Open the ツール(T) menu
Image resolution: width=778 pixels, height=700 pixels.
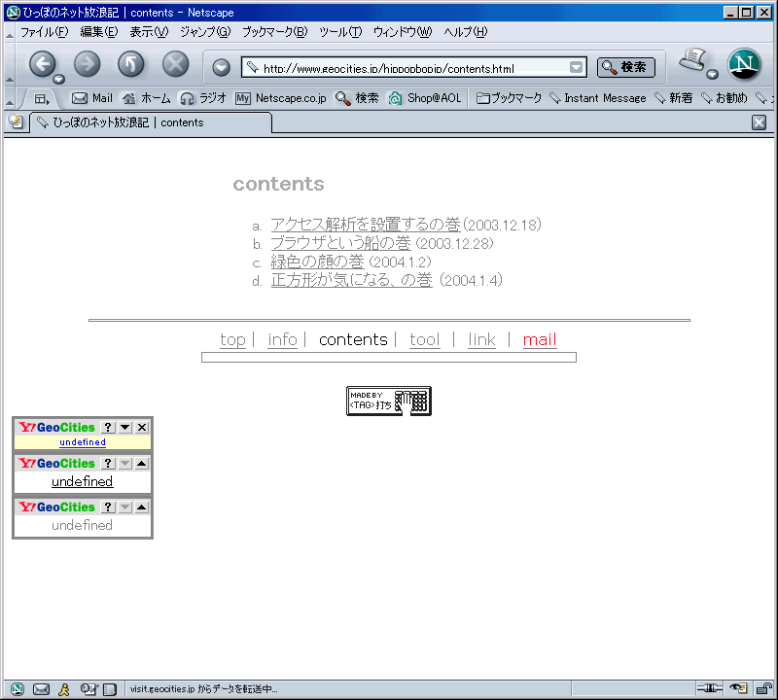[x=340, y=32]
